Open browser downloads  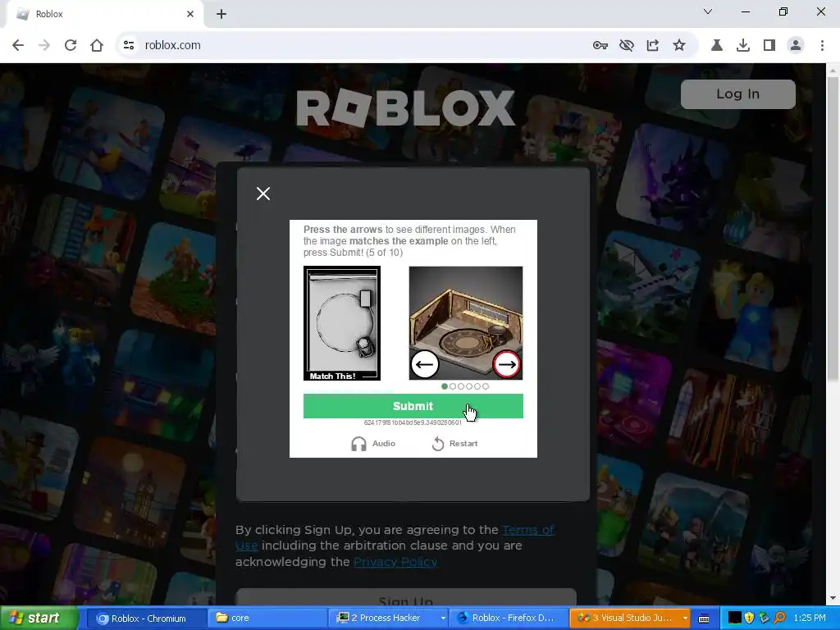click(743, 45)
